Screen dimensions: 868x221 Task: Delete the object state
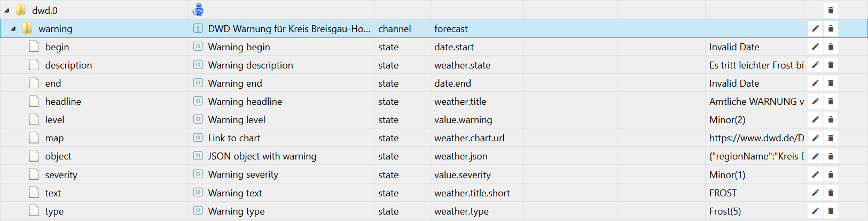[831, 156]
